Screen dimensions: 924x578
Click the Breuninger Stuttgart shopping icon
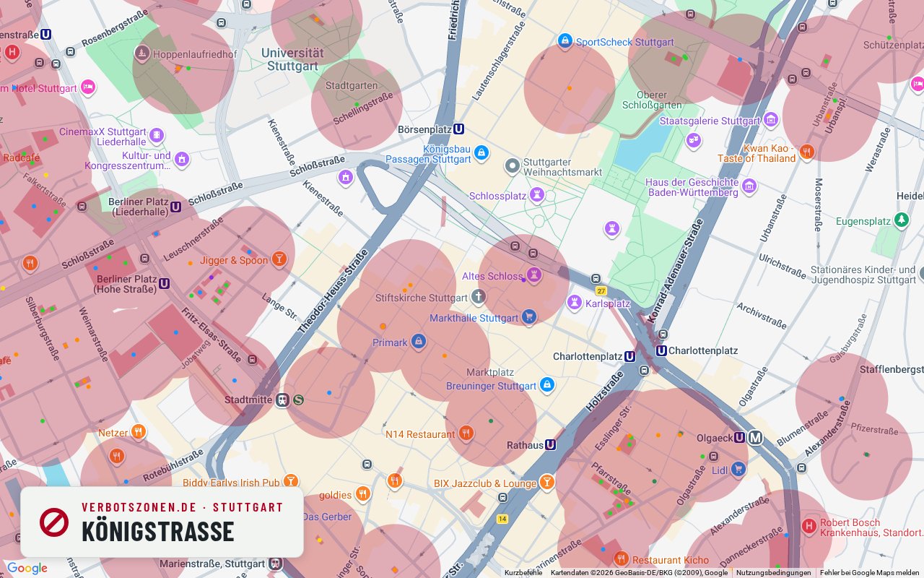pos(547,385)
